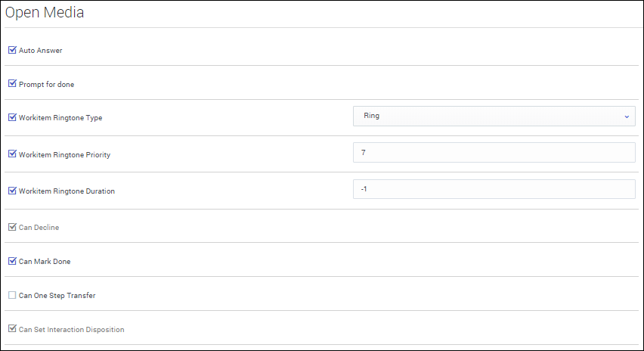
Task: Disable the Prompt for done checkbox
Action: pos(12,84)
